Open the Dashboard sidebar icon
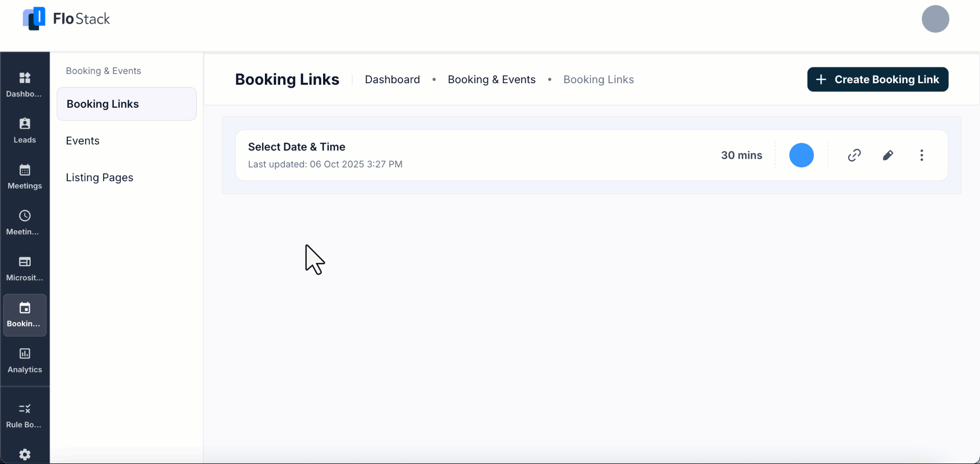Image resolution: width=980 pixels, height=464 pixels. coord(24,83)
